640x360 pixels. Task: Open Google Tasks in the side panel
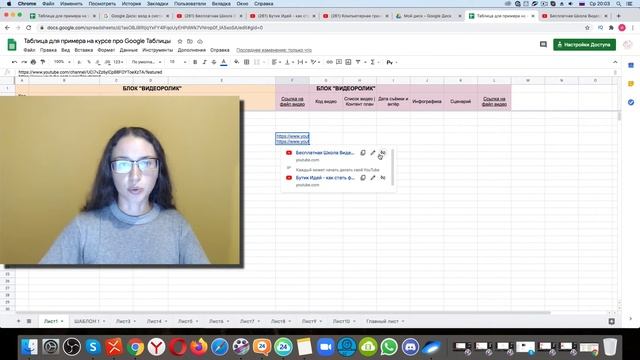[631, 102]
